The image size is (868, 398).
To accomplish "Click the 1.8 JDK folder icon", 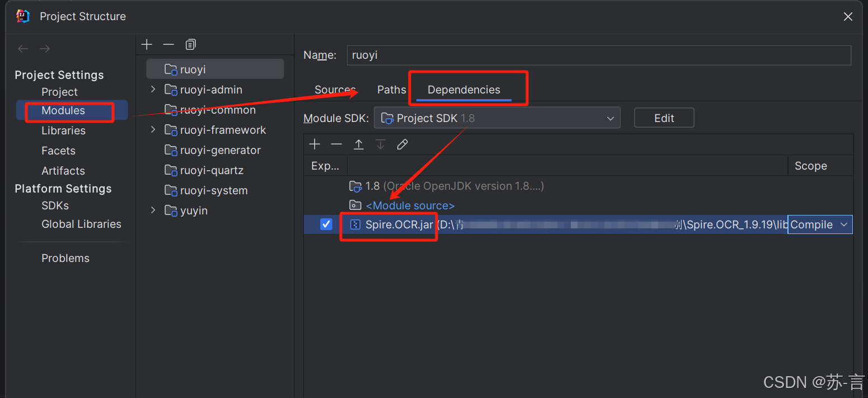I will (355, 186).
